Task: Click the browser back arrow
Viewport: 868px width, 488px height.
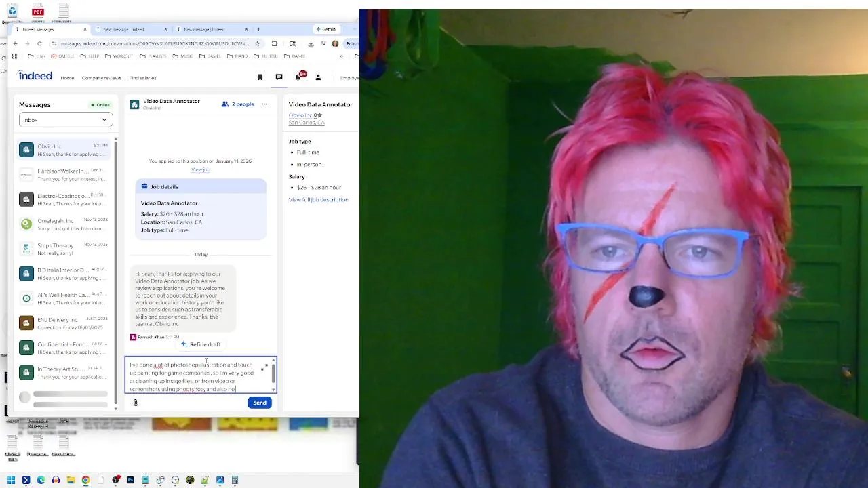Action: click(15, 43)
